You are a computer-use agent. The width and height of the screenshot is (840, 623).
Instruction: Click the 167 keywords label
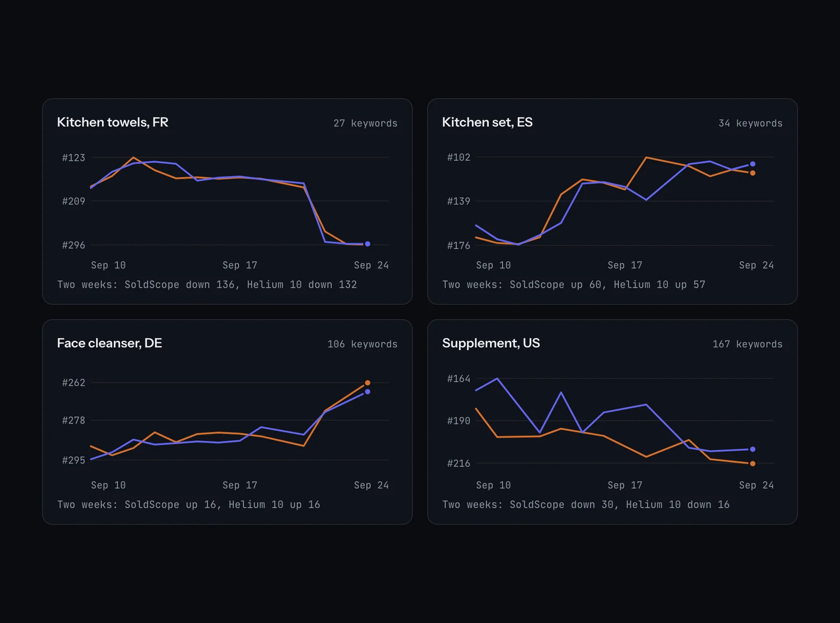tap(747, 344)
